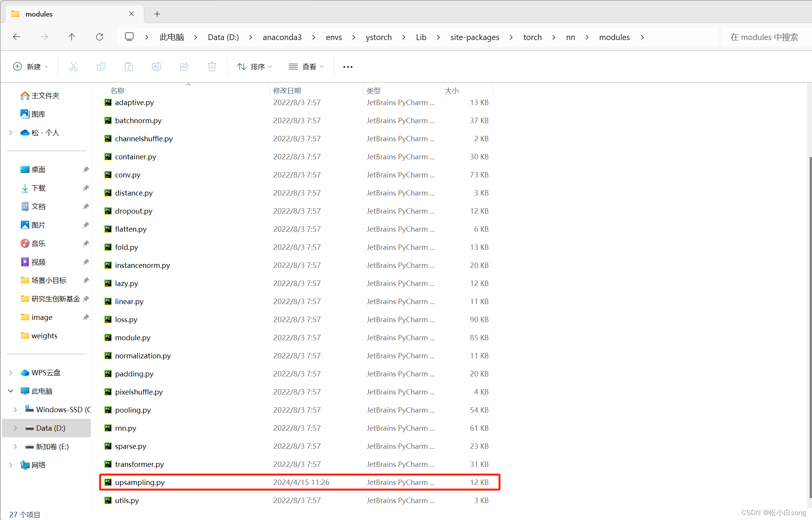Screen dimensions: 812x520
Task: Expand the Windows-SSD drive tree node
Action: 15,410
